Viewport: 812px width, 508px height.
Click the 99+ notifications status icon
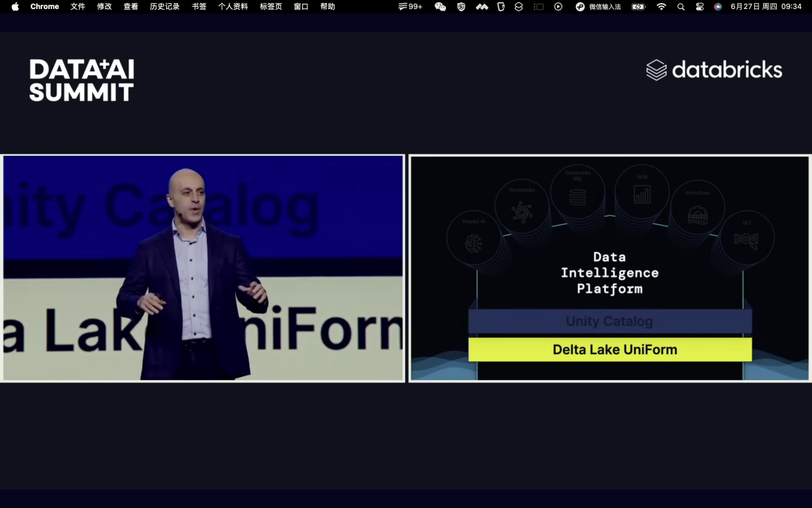point(411,7)
